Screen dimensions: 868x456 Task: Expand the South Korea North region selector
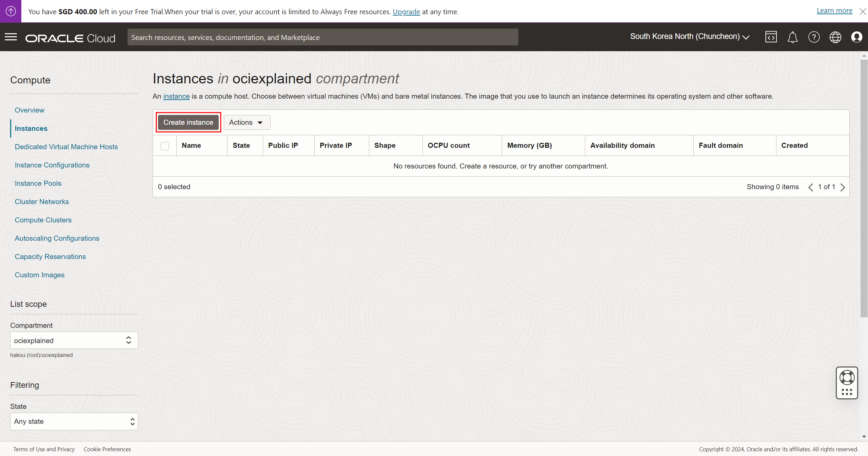tap(690, 37)
